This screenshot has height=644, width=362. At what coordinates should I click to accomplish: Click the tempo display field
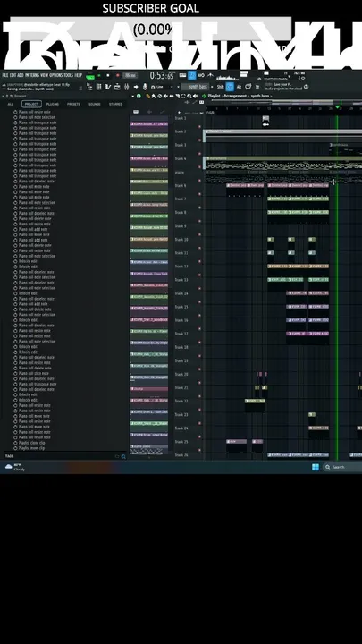point(130,75)
